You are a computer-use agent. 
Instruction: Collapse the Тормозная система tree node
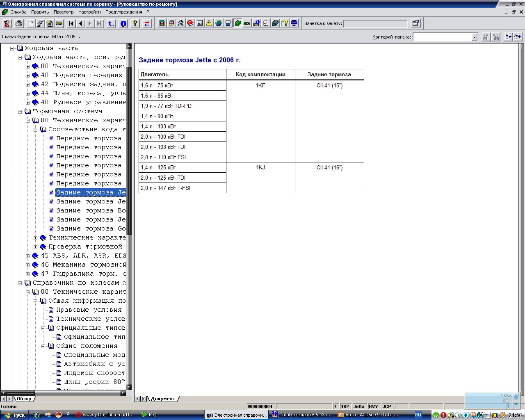pyautogui.click(x=20, y=112)
